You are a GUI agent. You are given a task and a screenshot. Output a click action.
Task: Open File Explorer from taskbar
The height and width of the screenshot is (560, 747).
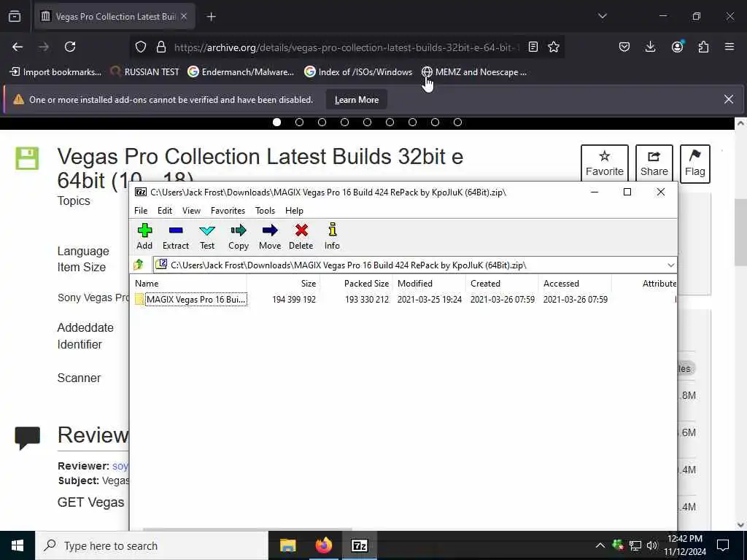[x=287, y=545]
